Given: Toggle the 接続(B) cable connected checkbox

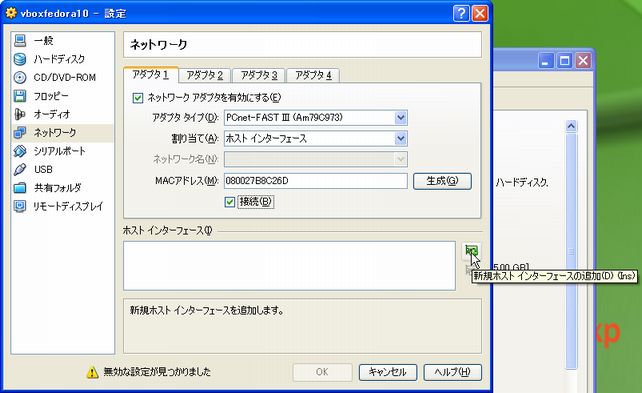Looking at the screenshot, I should [230, 202].
